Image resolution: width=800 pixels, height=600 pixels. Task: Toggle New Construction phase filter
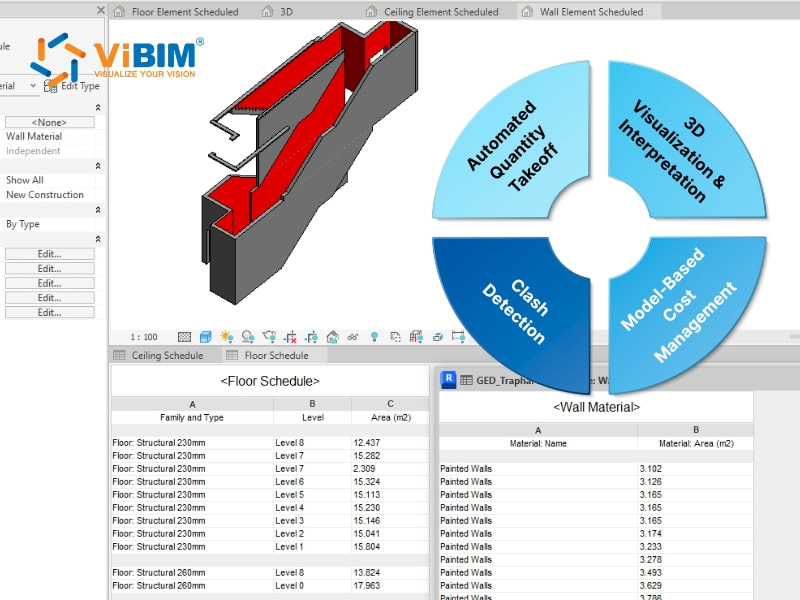pos(47,194)
